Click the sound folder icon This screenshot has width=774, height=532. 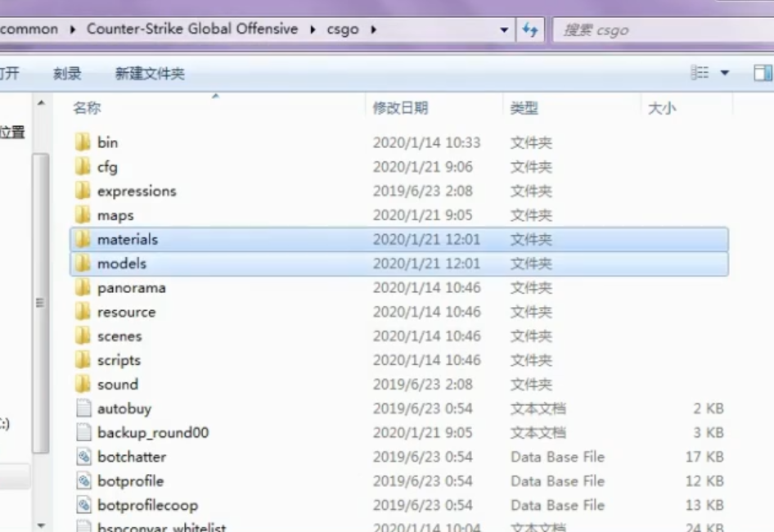(x=83, y=385)
